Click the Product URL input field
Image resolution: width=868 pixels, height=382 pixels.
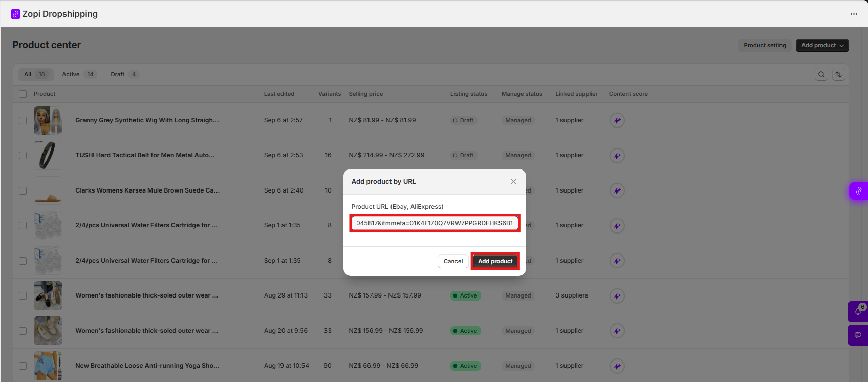(435, 223)
